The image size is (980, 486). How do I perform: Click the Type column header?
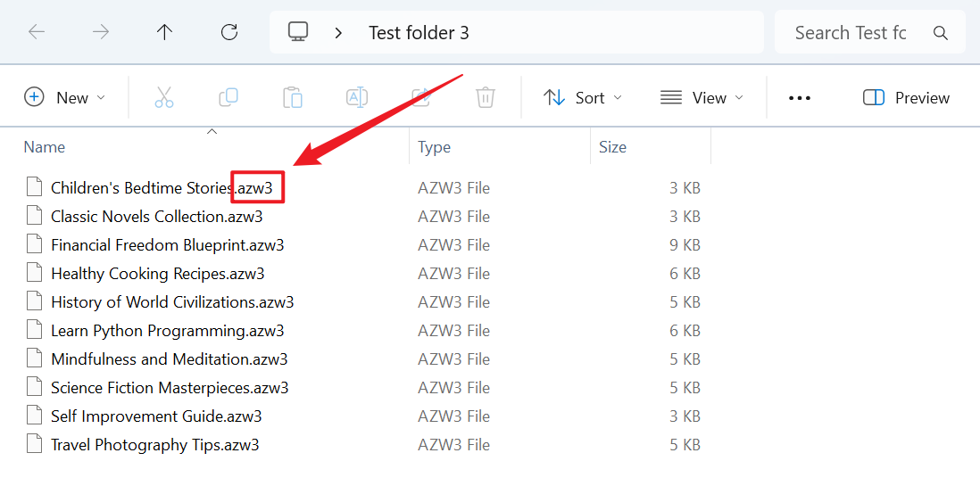coord(435,147)
